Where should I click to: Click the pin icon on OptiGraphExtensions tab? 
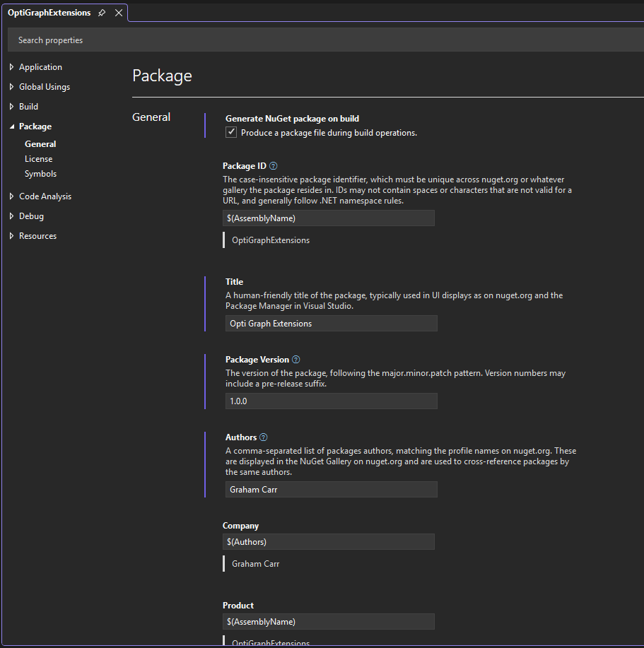102,13
